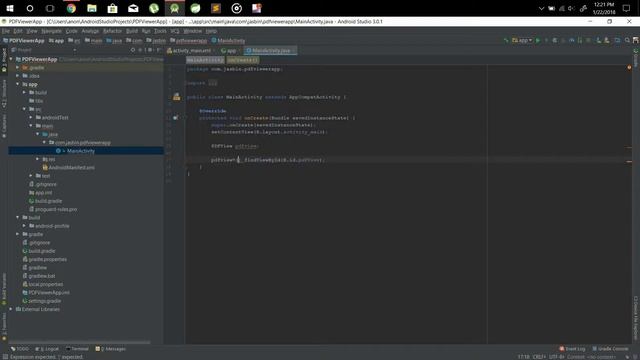This screenshot has height=360, width=640.
Task: Open Project panel settings gear icon
Action: [x=150, y=50]
